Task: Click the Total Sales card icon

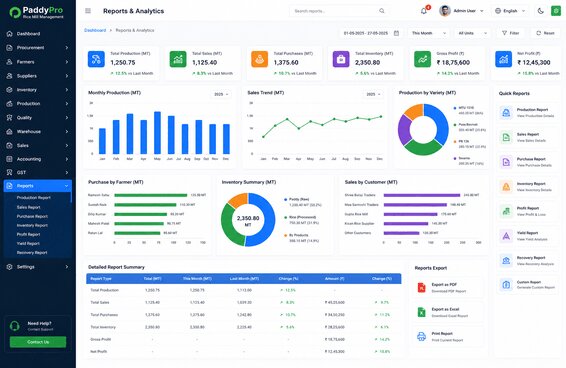Action: (178, 59)
